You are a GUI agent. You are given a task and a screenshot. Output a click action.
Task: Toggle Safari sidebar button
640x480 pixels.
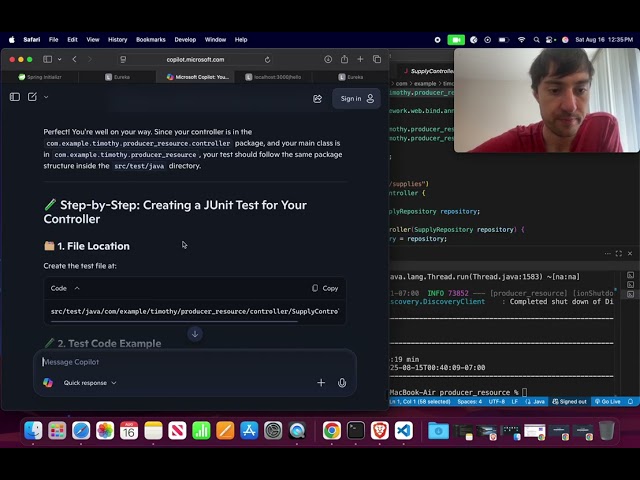[47, 60]
